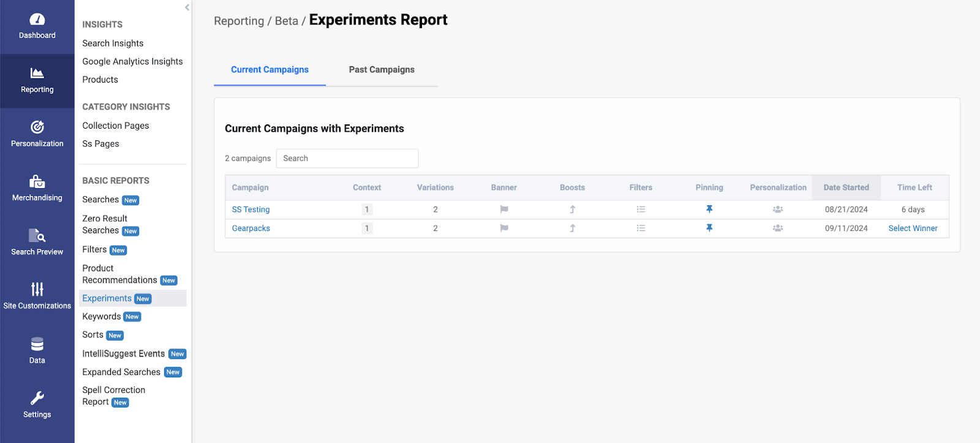
Task: Click the filters list icon for SS Testing
Action: click(x=641, y=210)
